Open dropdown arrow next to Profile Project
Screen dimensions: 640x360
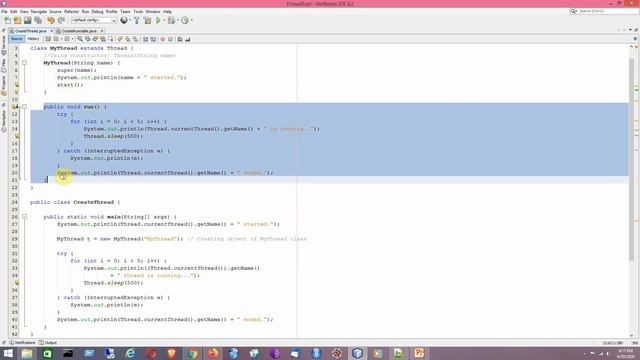pyautogui.click(x=191, y=20)
